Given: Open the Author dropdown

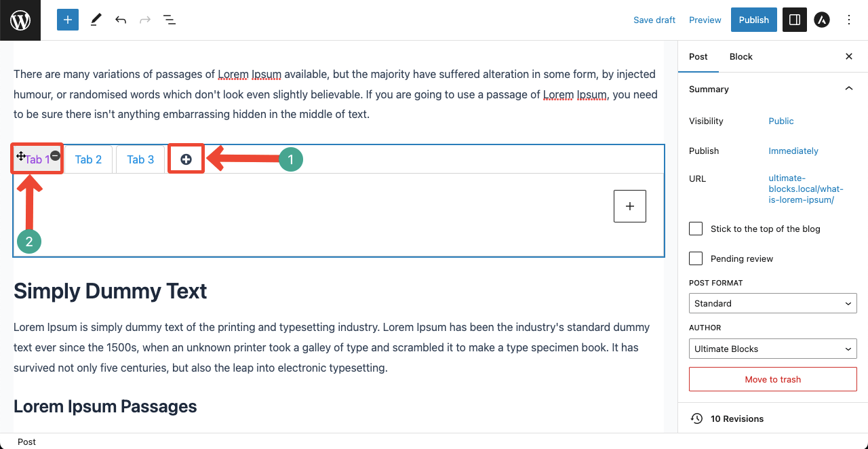Looking at the screenshot, I should pos(773,349).
